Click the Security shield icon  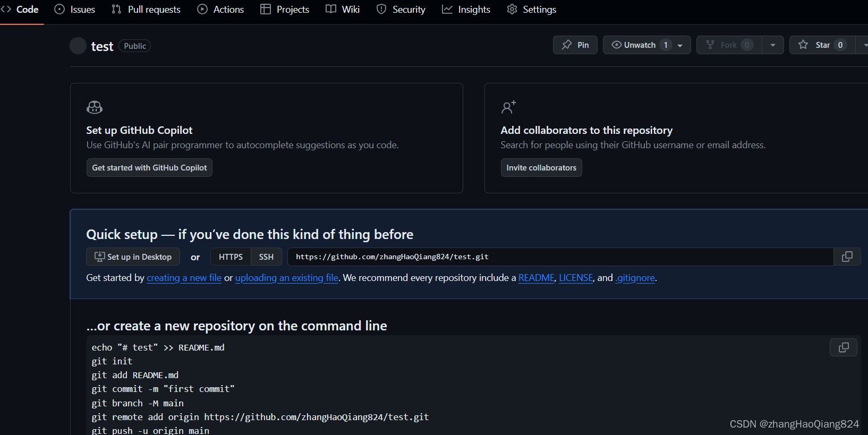pyautogui.click(x=381, y=10)
